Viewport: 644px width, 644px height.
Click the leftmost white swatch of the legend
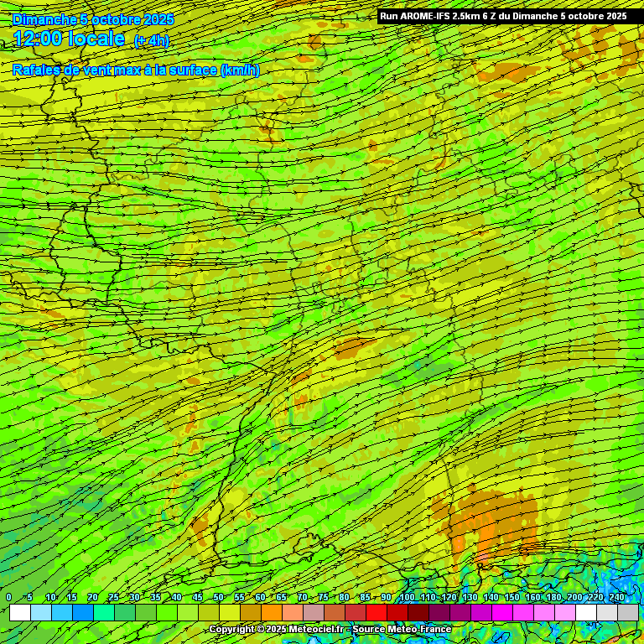click(x=19, y=612)
